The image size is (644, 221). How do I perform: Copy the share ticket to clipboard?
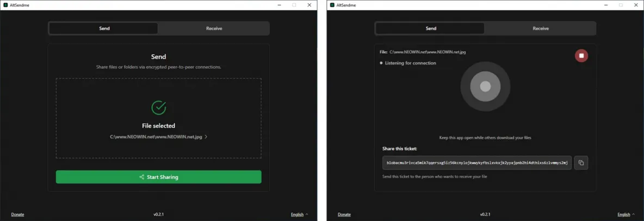point(581,163)
